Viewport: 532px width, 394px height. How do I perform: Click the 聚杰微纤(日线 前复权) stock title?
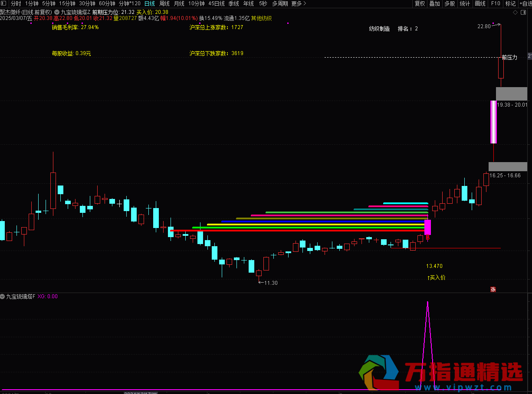coord(26,12)
